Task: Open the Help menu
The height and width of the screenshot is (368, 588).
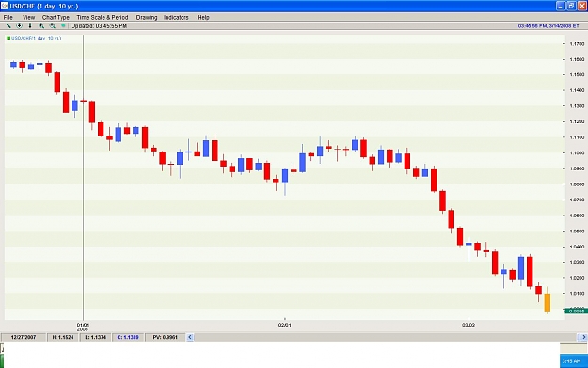Action: [203, 17]
